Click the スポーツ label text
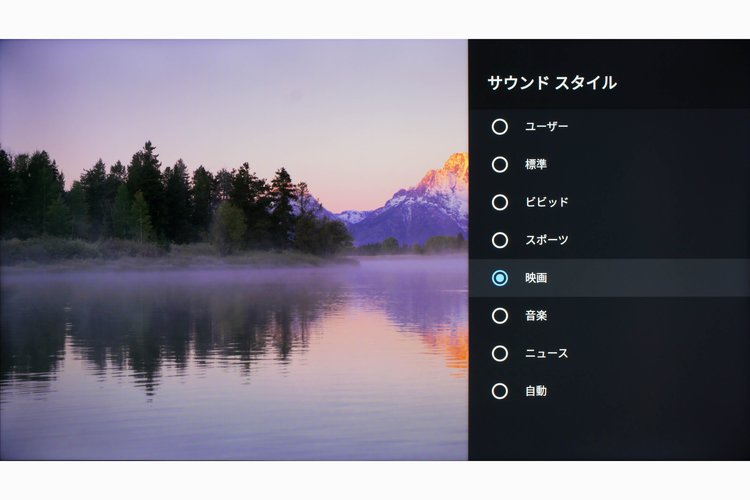Image resolution: width=750 pixels, height=500 pixels. 546,240
